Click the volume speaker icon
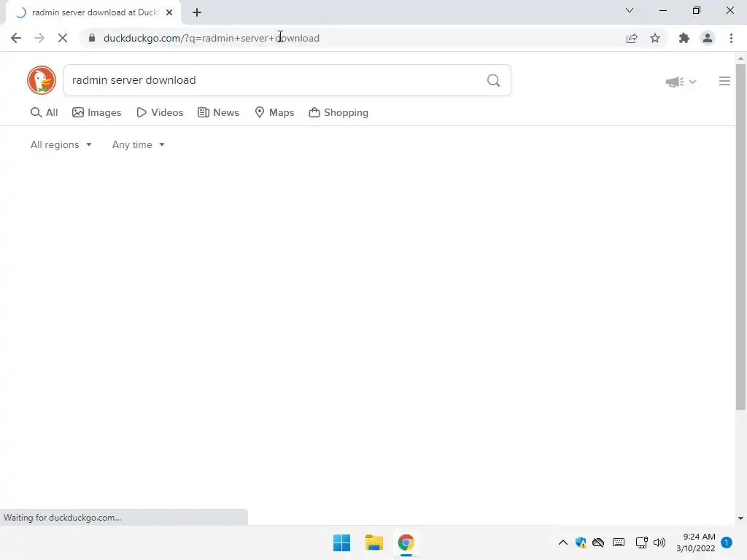The width and height of the screenshot is (747, 560). (x=659, y=542)
